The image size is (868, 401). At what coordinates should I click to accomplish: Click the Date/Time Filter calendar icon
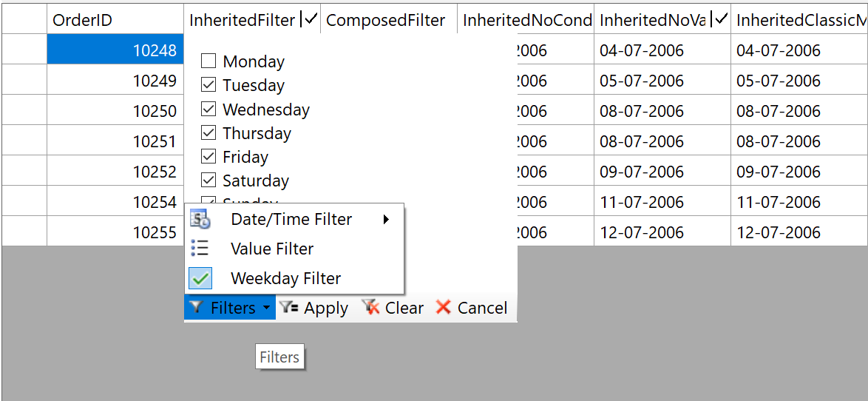click(x=200, y=219)
